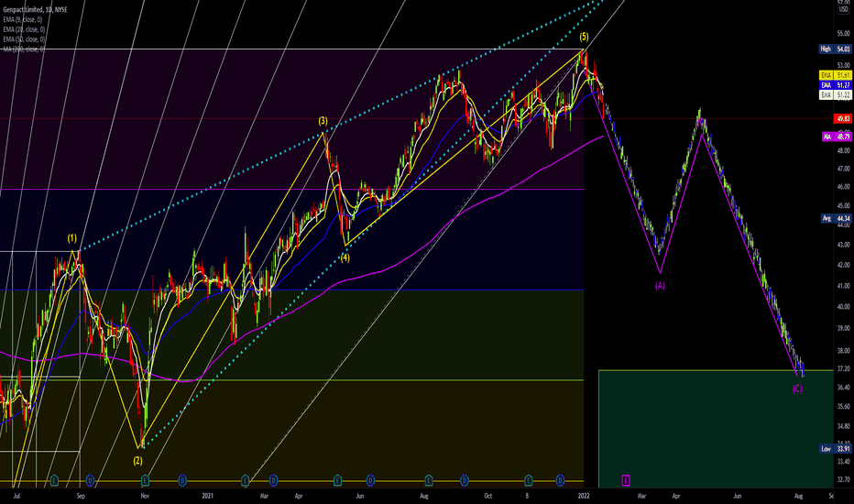Click the 40.00 price scale value

pos(843,307)
